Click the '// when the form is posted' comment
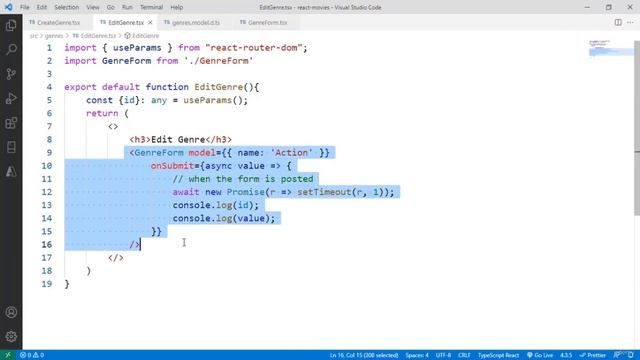 coord(243,179)
